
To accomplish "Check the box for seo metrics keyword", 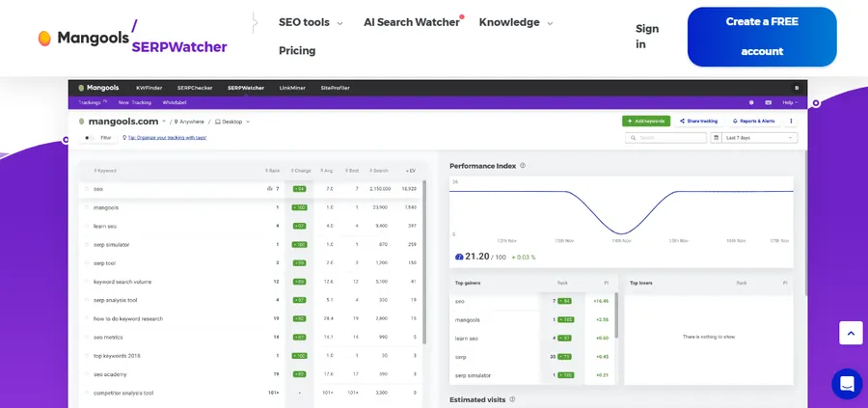I will (87, 338).
